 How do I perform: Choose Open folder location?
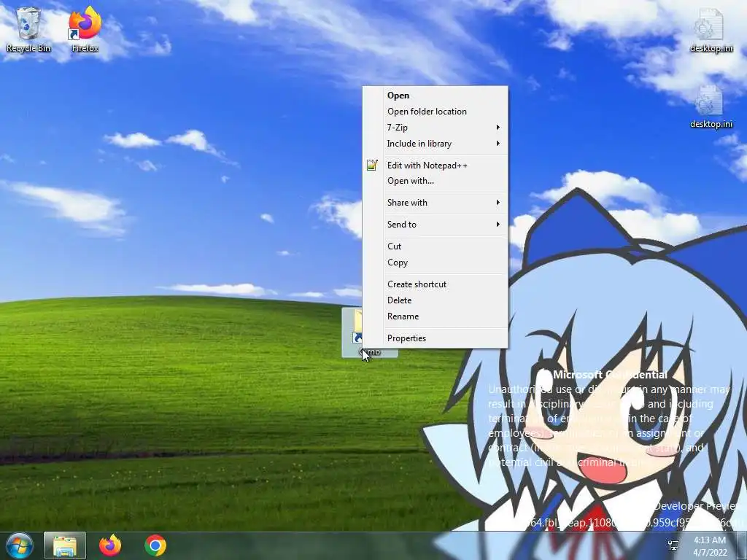(x=435, y=112)
